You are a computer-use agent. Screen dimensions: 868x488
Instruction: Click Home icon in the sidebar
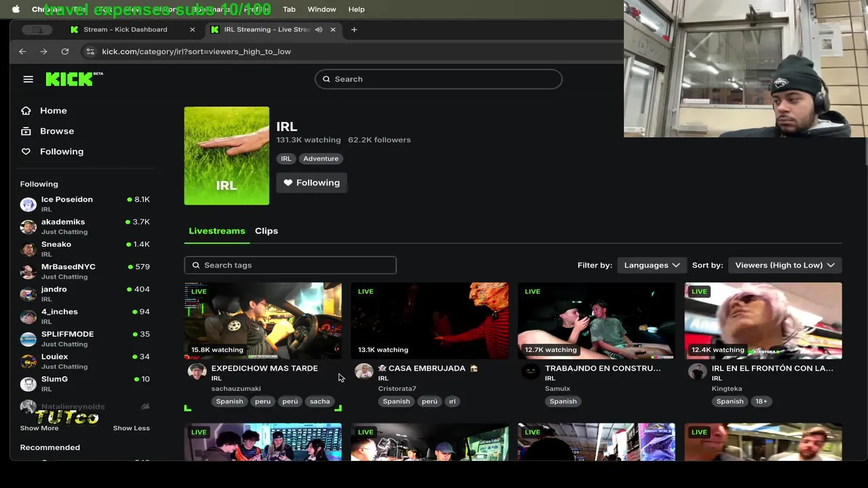(x=26, y=110)
